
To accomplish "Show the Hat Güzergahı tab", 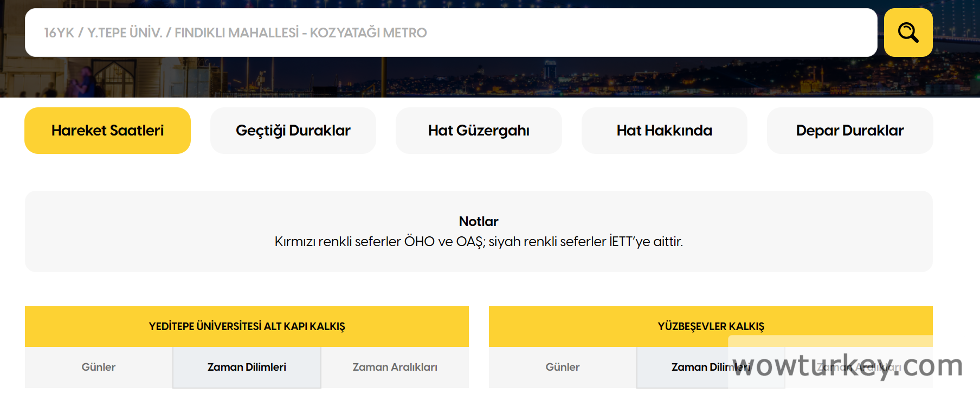I will pos(479,131).
